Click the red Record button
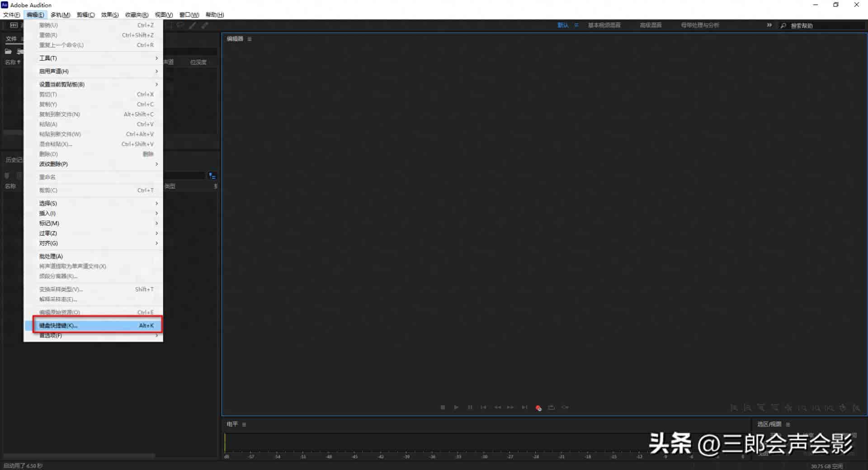The height and width of the screenshot is (470, 868). [538, 408]
